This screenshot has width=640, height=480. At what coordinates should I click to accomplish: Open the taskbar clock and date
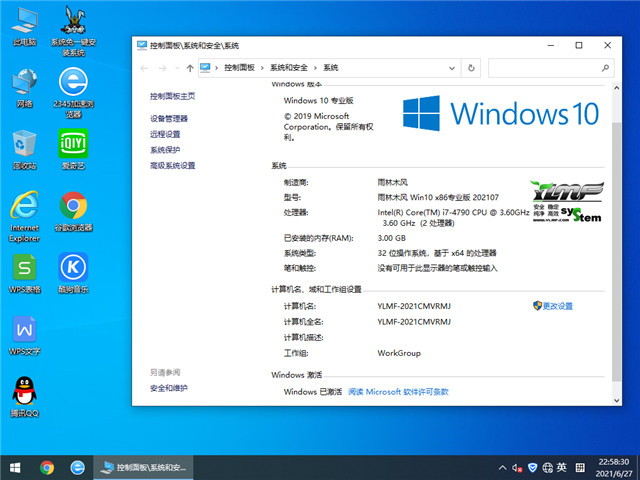pos(613,468)
